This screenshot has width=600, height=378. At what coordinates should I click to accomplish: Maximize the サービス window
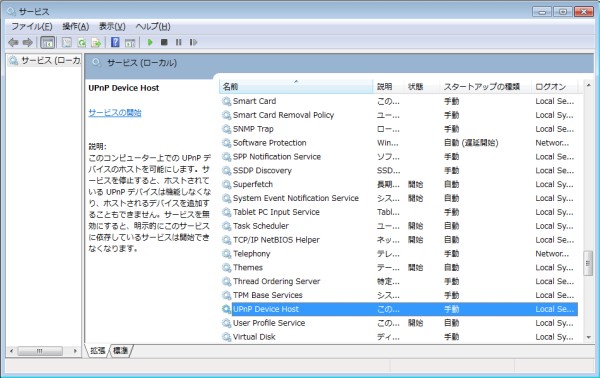click(563, 12)
